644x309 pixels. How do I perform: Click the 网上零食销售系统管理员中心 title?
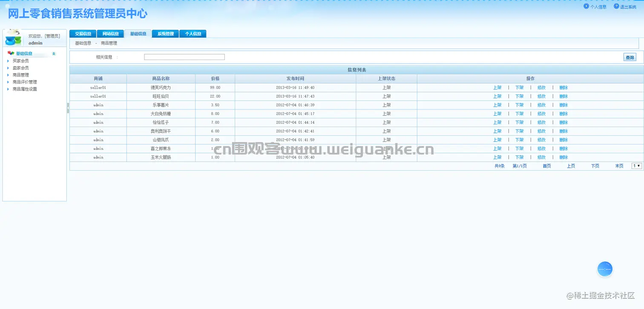[x=78, y=14]
